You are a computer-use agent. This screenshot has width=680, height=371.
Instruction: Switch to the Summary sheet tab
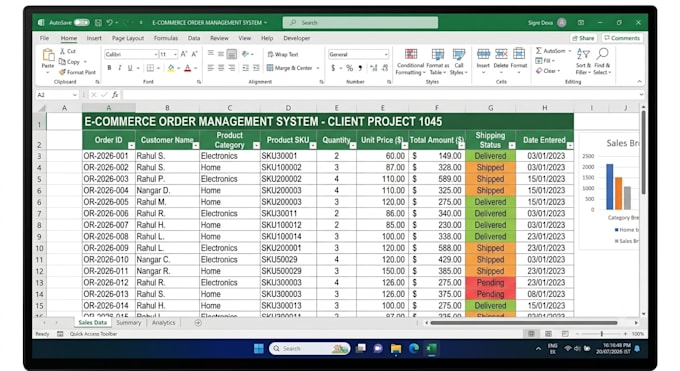click(129, 323)
